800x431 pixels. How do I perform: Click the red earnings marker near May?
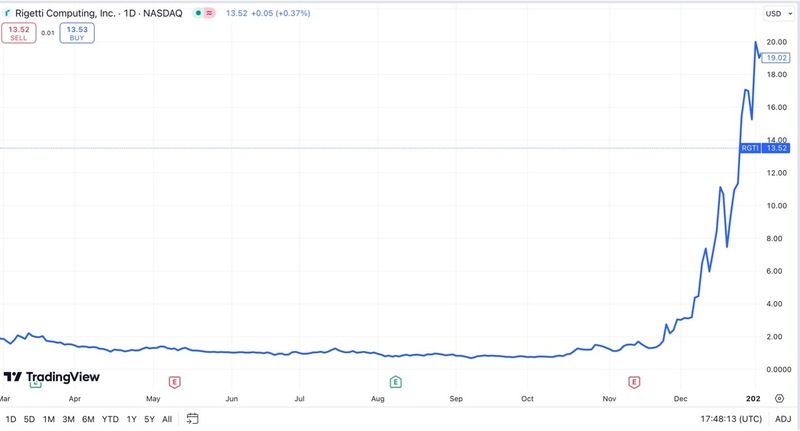pyautogui.click(x=174, y=382)
